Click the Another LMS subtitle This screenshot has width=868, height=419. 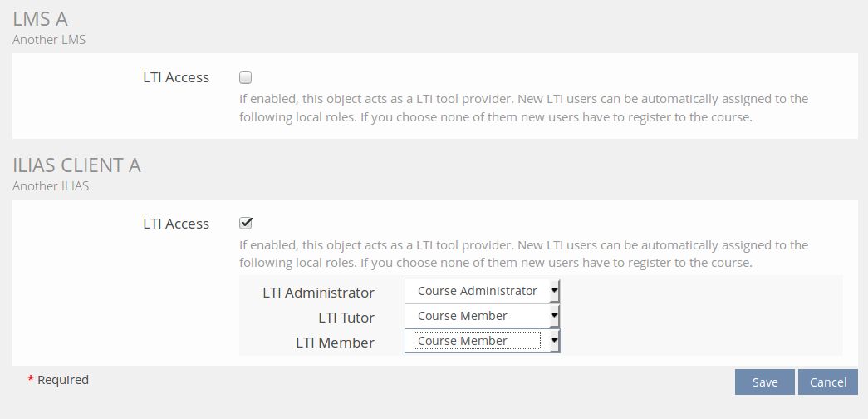(49, 39)
